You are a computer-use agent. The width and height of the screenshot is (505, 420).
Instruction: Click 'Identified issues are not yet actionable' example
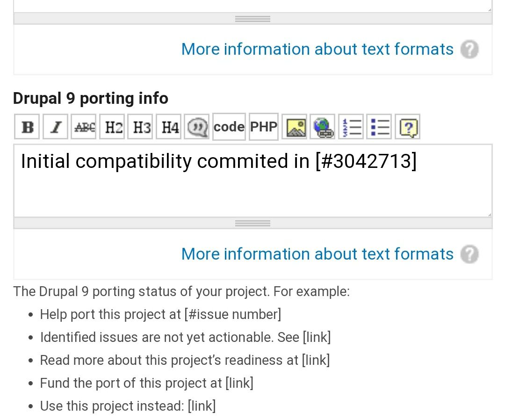[185, 337]
